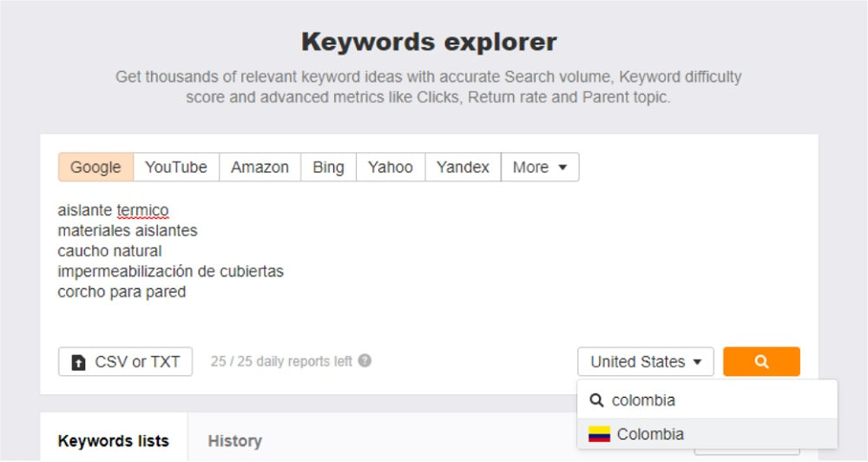The image size is (868, 462).
Task: Open the History tab
Action: tap(234, 441)
